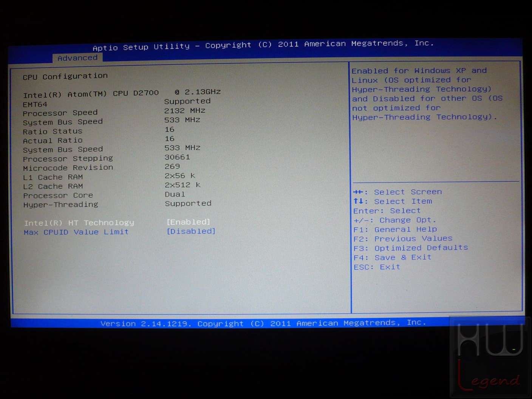Click the EMT64 row label
The image size is (532, 399).
point(35,104)
